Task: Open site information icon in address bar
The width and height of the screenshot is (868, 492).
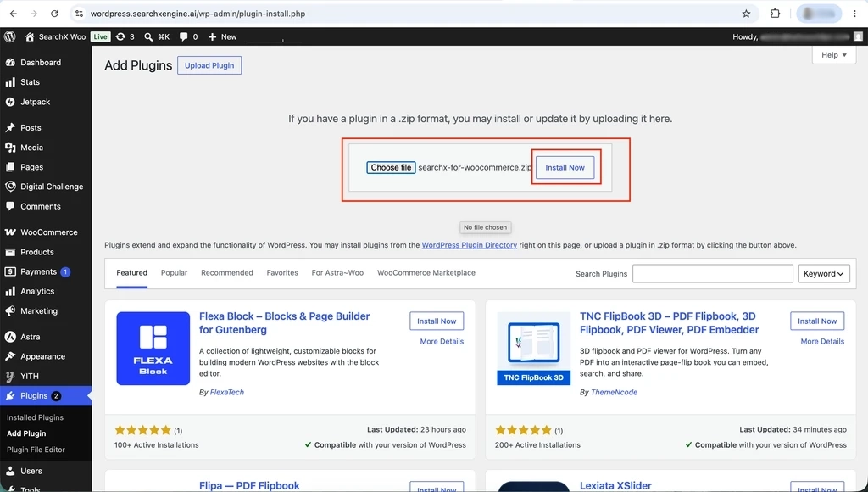Action: pyautogui.click(x=79, y=14)
